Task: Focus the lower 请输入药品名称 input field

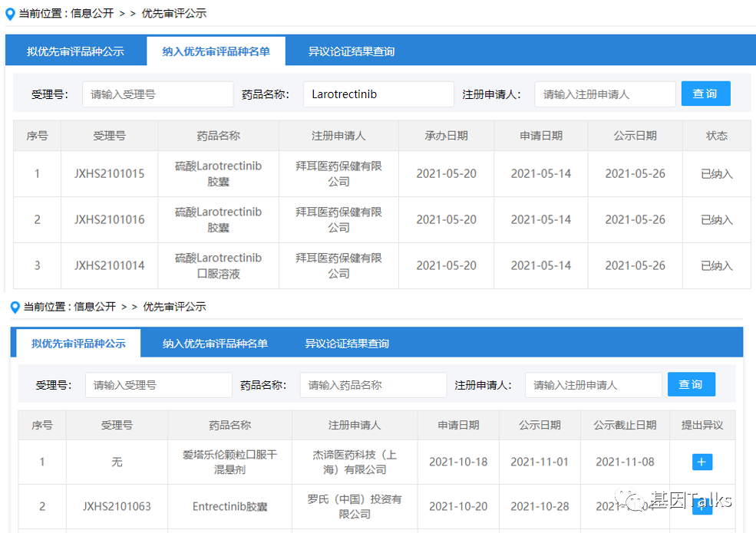Action: pyautogui.click(x=372, y=385)
